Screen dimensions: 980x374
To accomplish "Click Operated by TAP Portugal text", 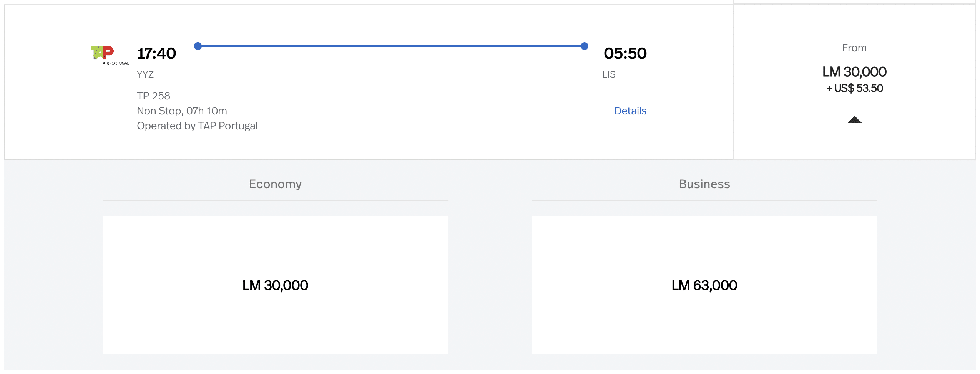I will (197, 126).
